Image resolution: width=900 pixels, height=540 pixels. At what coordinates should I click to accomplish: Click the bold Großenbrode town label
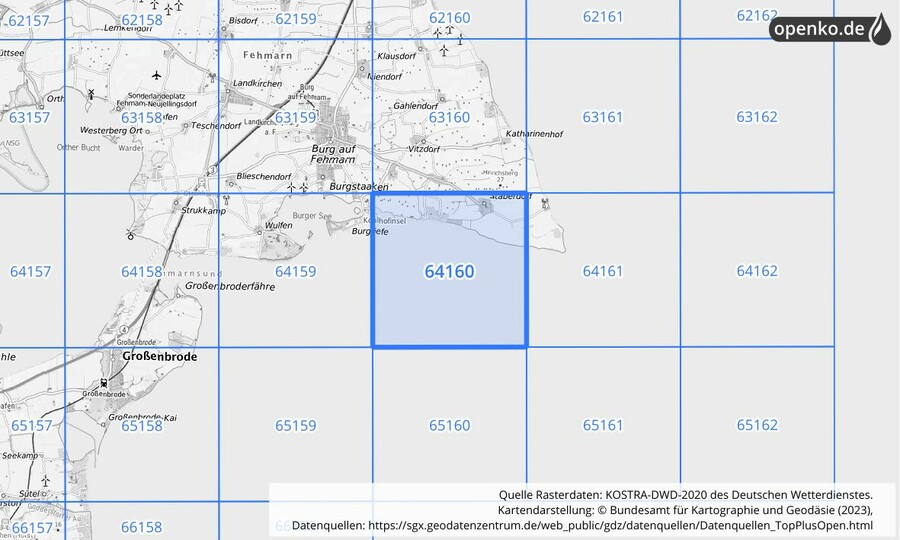point(159,356)
